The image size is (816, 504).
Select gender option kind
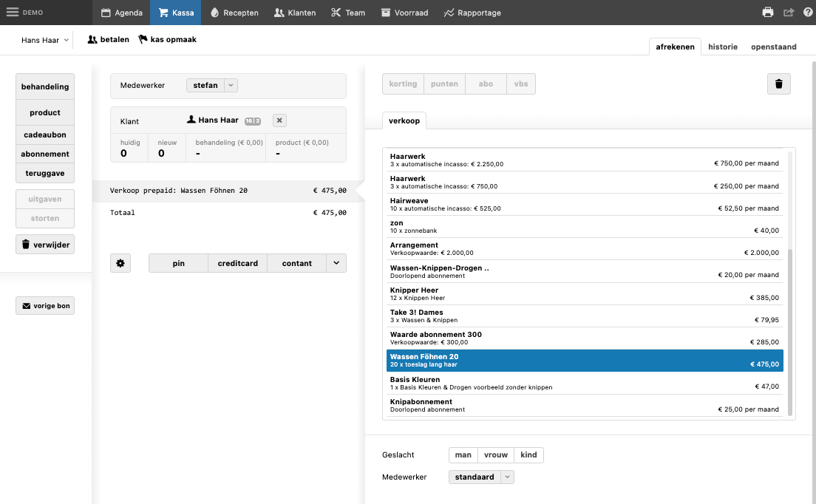point(528,455)
